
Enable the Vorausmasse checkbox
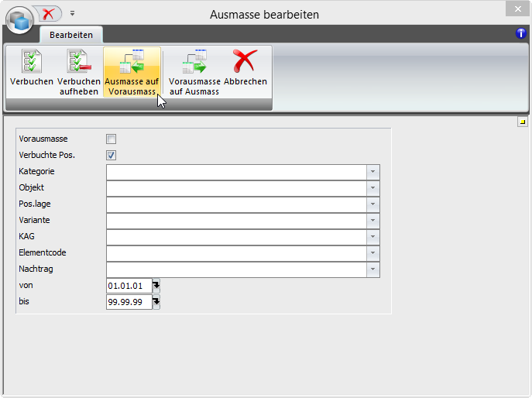[x=111, y=139]
